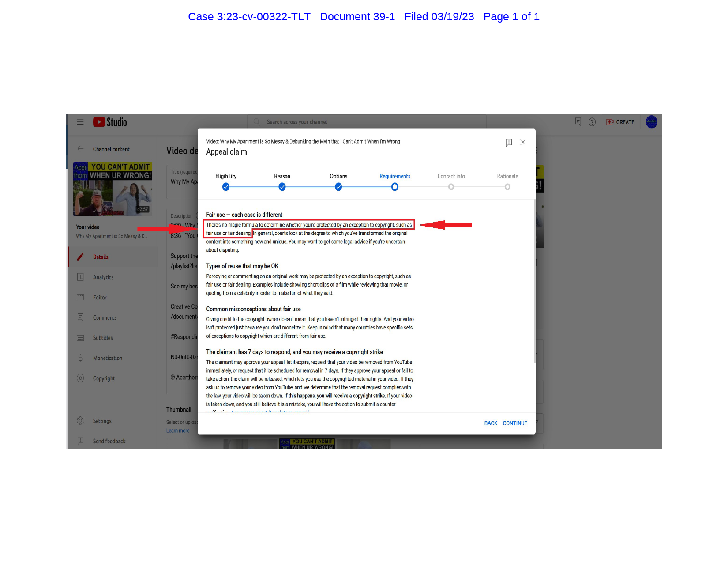Select the Contact info step circle

[451, 187]
